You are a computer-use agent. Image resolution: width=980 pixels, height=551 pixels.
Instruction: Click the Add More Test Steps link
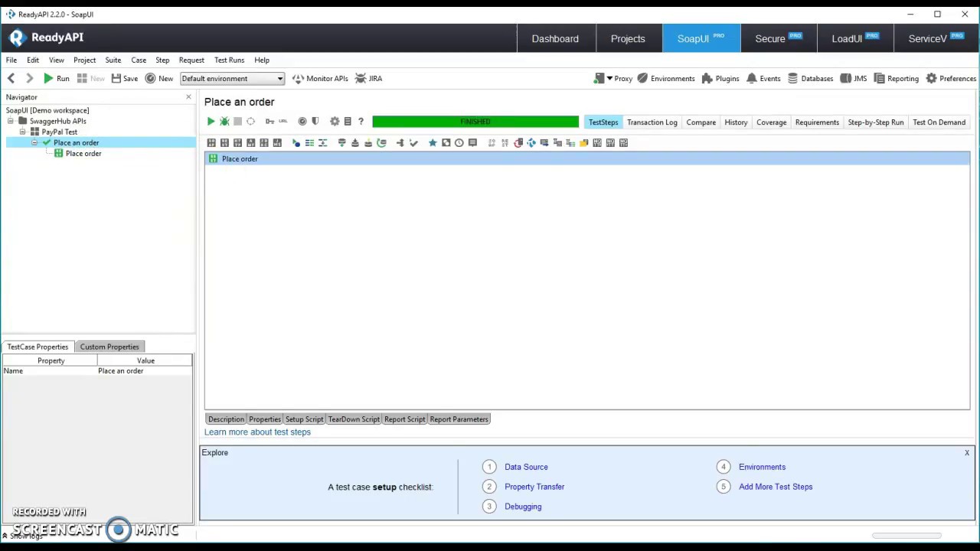tap(776, 487)
